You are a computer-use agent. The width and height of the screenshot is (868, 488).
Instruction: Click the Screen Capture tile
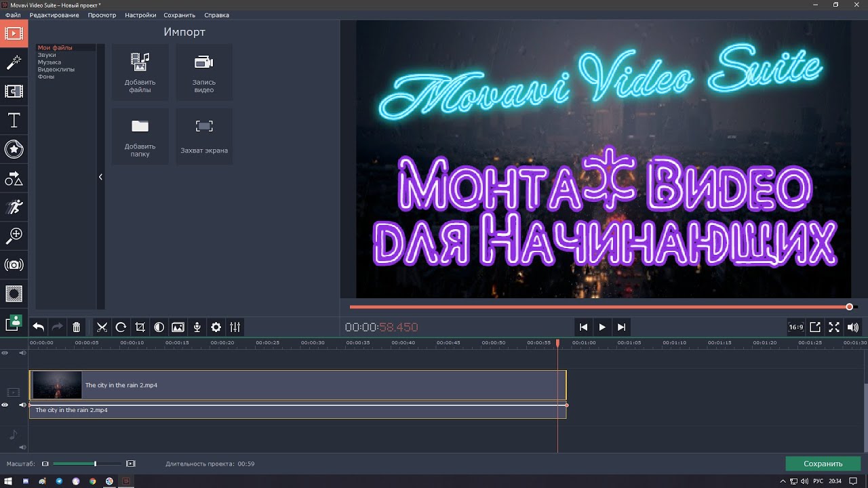click(x=204, y=136)
